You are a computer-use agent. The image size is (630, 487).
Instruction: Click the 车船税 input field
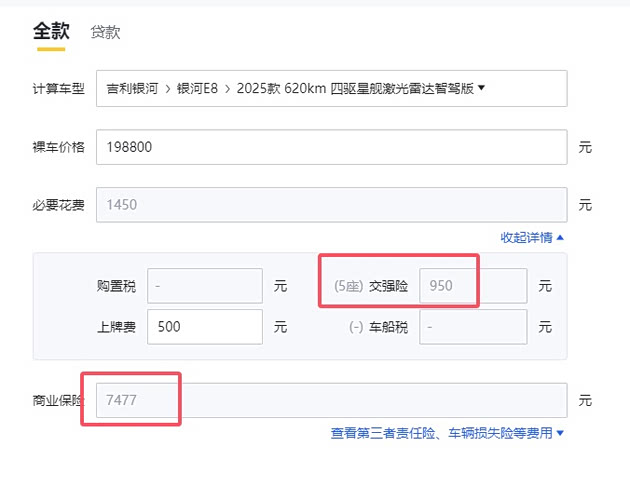(x=472, y=327)
